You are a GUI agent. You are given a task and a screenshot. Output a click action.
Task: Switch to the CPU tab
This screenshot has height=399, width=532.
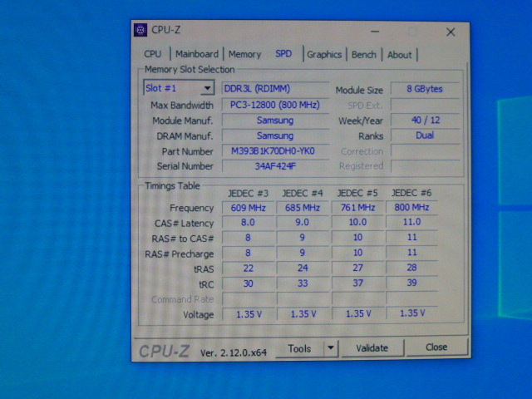pos(153,54)
